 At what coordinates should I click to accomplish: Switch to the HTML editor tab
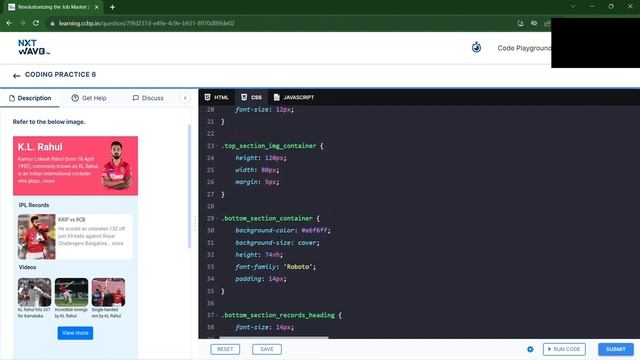[217, 97]
